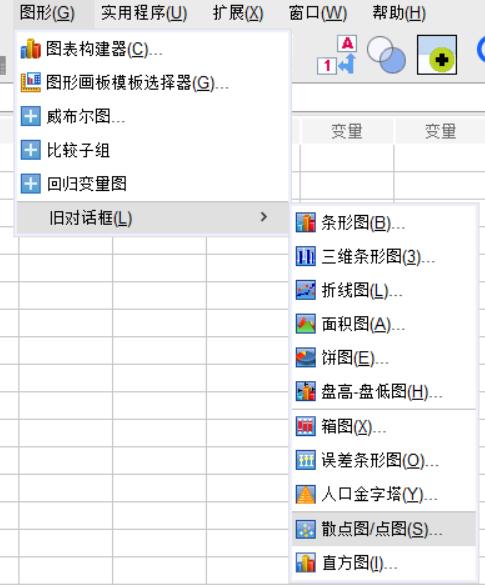
Task: Select 散点图/点图(S) scatter option
Action: coord(384,529)
